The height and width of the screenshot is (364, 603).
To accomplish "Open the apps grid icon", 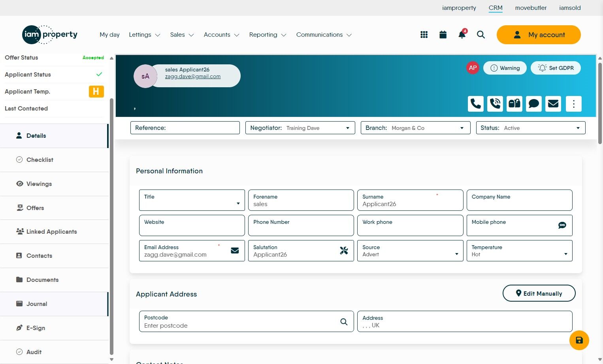I will (x=424, y=34).
